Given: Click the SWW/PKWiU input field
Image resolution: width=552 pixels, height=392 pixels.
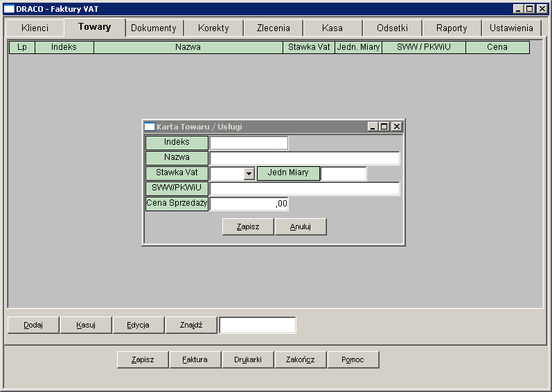Looking at the screenshot, I should (x=305, y=188).
